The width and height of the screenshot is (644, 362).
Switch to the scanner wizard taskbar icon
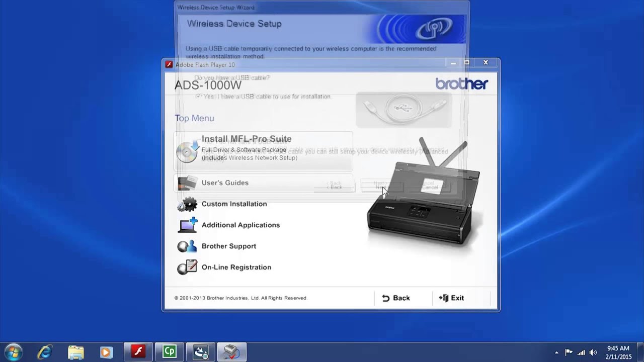pyautogui.click(x=232, y=351)
